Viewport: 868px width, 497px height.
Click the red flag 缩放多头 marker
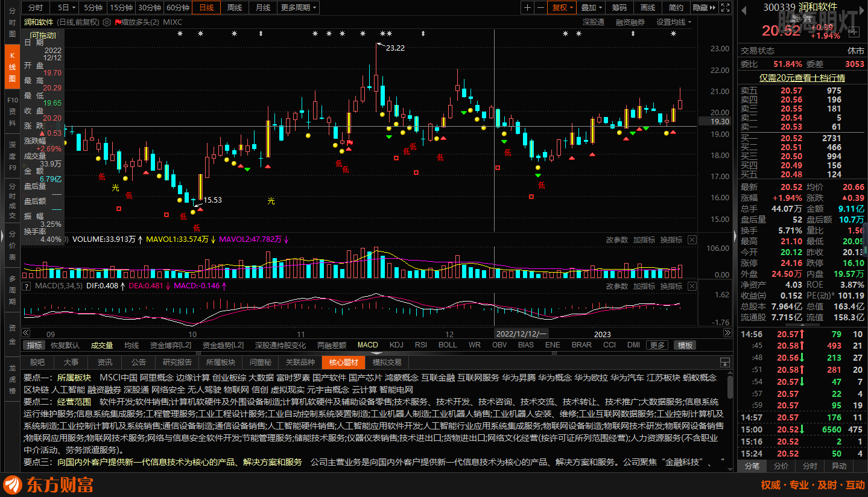coord(117,22)
